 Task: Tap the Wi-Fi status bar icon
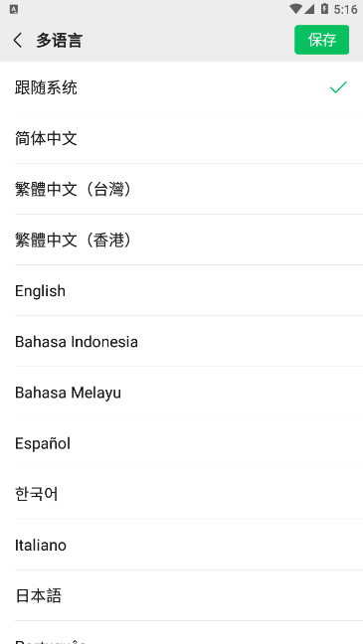(294, 9)
